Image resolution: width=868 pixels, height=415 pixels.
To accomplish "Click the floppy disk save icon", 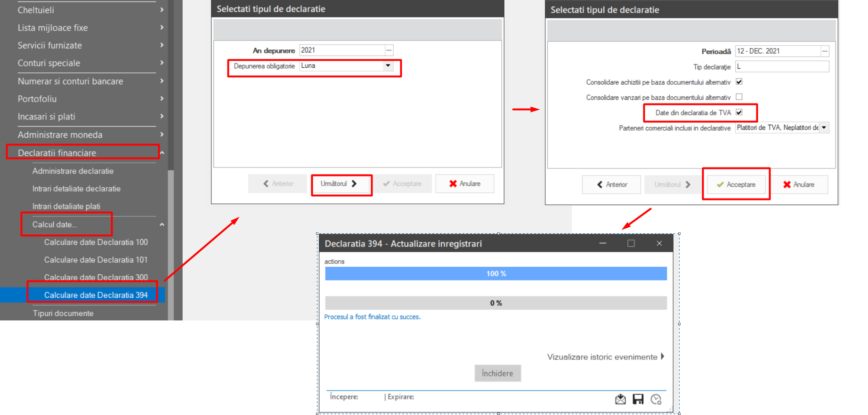I will click(x=638, y=399).
